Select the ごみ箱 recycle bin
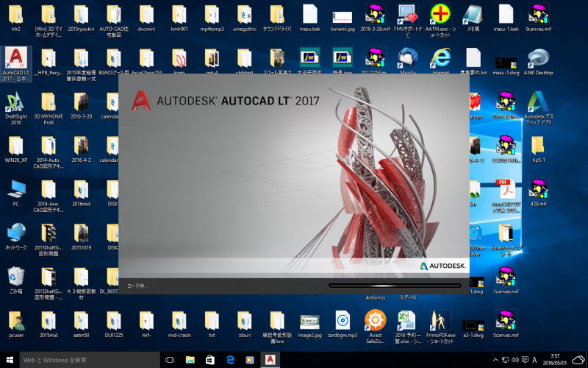 (x=15, y=280)
